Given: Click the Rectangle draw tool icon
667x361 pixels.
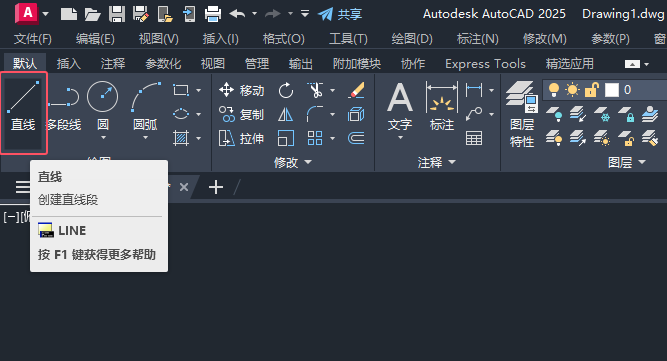Looking at the screenshot, I should pyautogui.click(x=181, y=90).
